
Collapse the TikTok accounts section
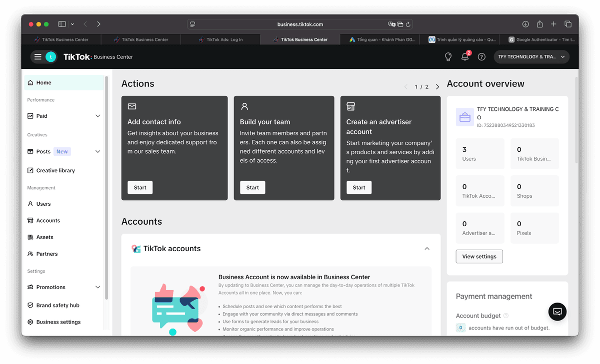tap(426, 249)
